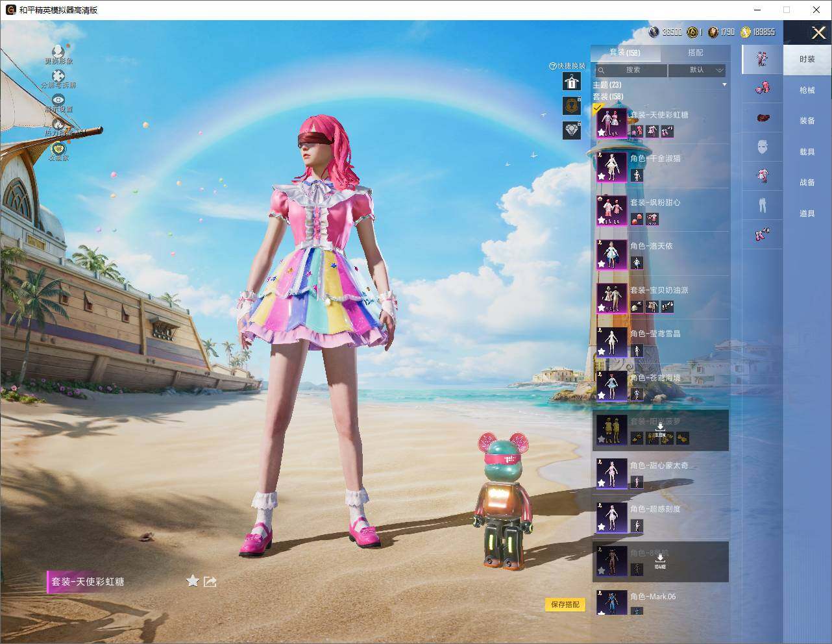Screen dimensions: 832x644
Task: Toggle favorite star beside 套装-天使彩虹糖 title
Action: [192, 581]
